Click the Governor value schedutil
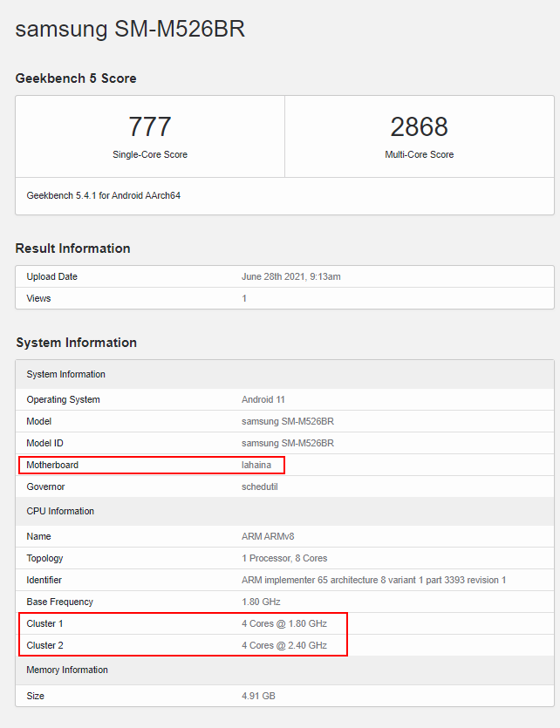Image resolution: width=560 pixels, height=728 pixels. click(x=262, y=486)
